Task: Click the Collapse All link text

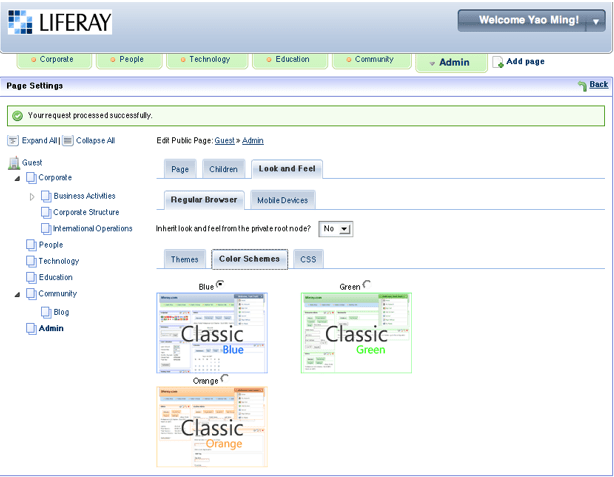Action: 95,141
